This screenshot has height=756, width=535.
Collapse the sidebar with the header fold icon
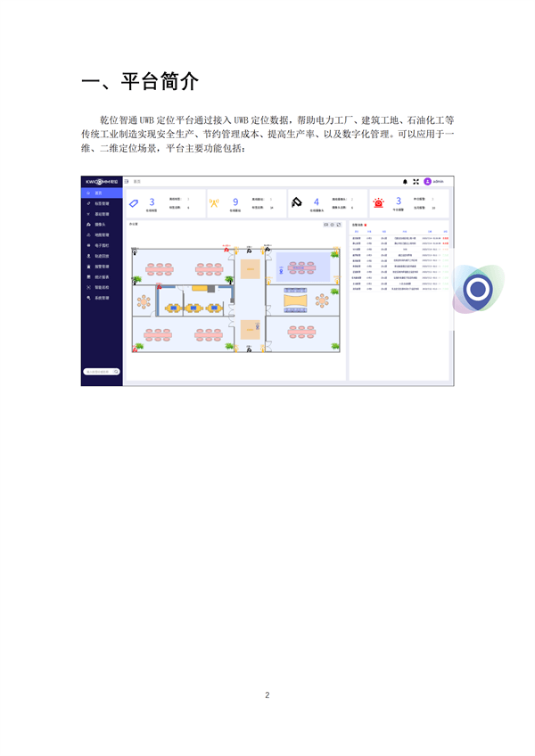[127, 181]
